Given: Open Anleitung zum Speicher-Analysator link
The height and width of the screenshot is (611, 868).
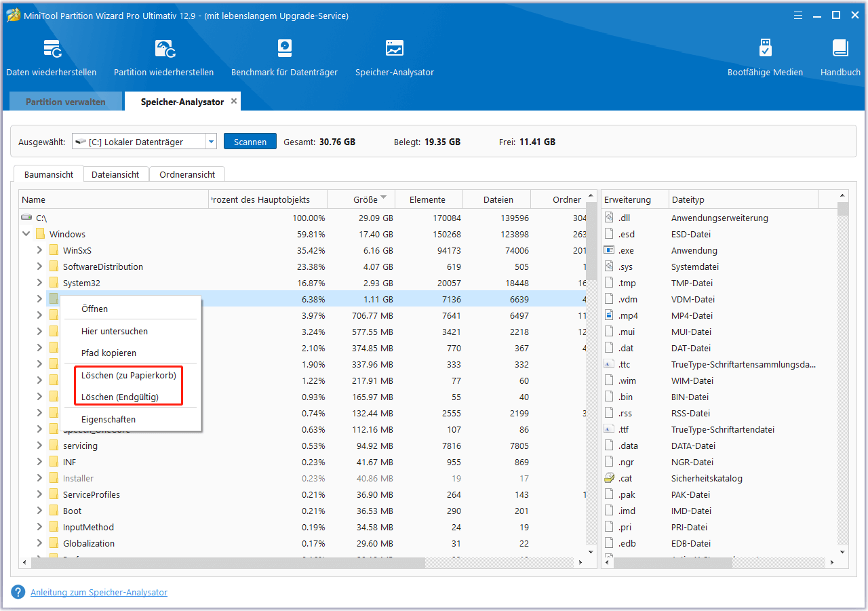Looking at the screenshot, I should [99, 592].
